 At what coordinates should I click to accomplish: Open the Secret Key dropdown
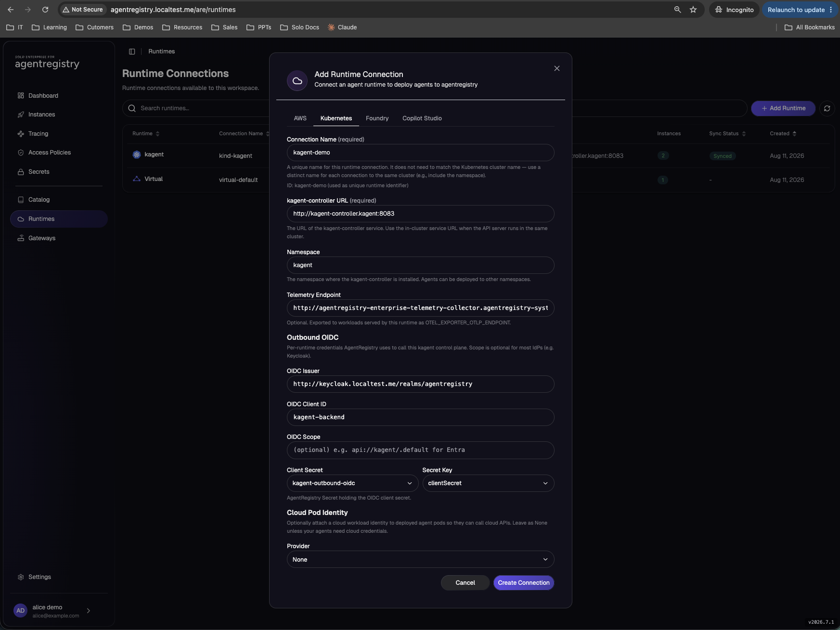[x=488, y=483]
